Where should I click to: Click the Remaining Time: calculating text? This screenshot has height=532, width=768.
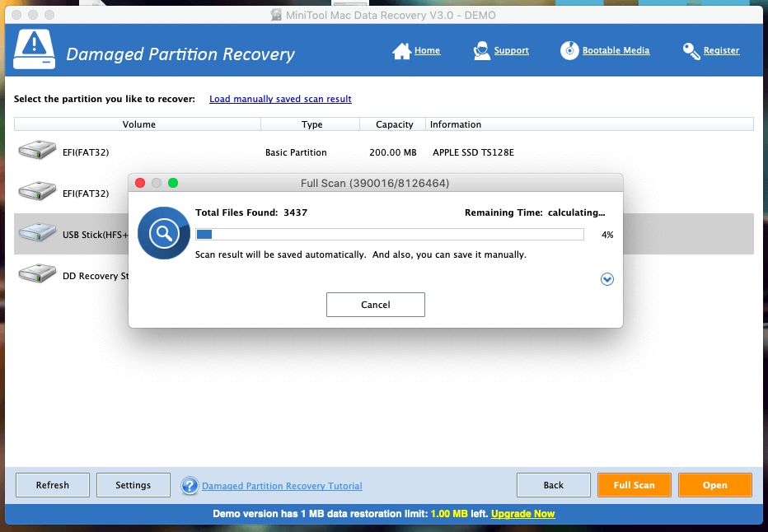coord(535,212)
